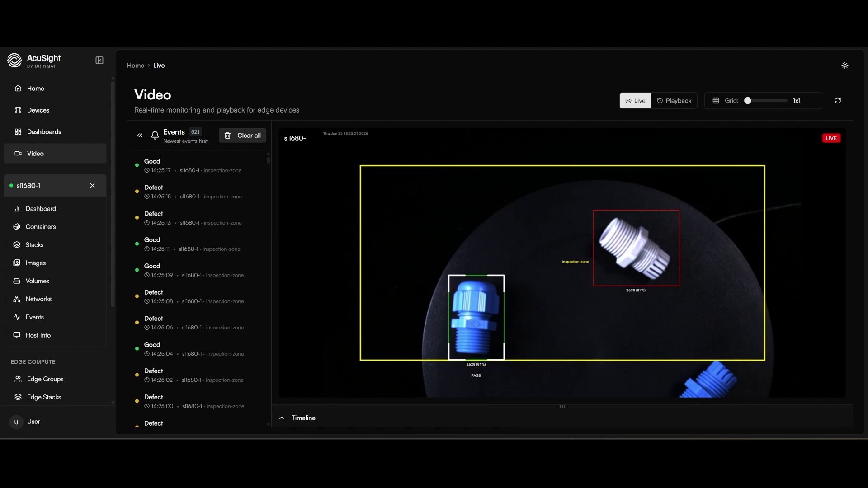Open Containers item
This screenshot has width=868, height=488.
click(x=55, y=227)
